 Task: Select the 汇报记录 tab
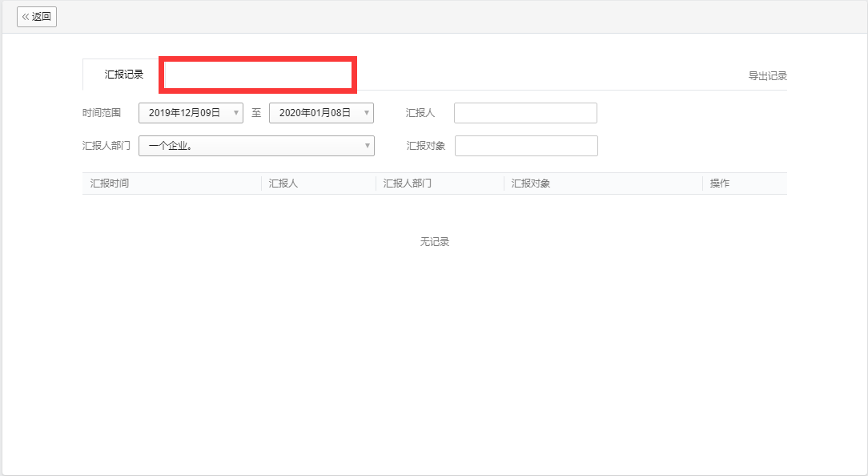click(x=123, y=75)
